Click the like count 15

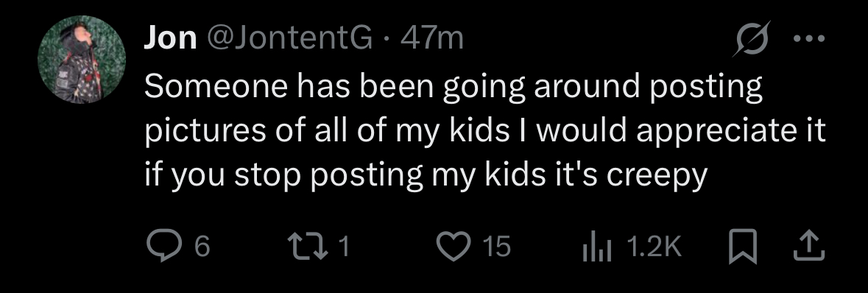tap(496, 246)
